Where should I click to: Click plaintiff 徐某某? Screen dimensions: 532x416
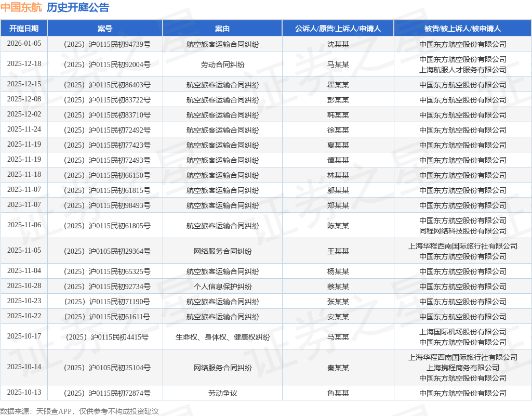[x=338, y=130]
